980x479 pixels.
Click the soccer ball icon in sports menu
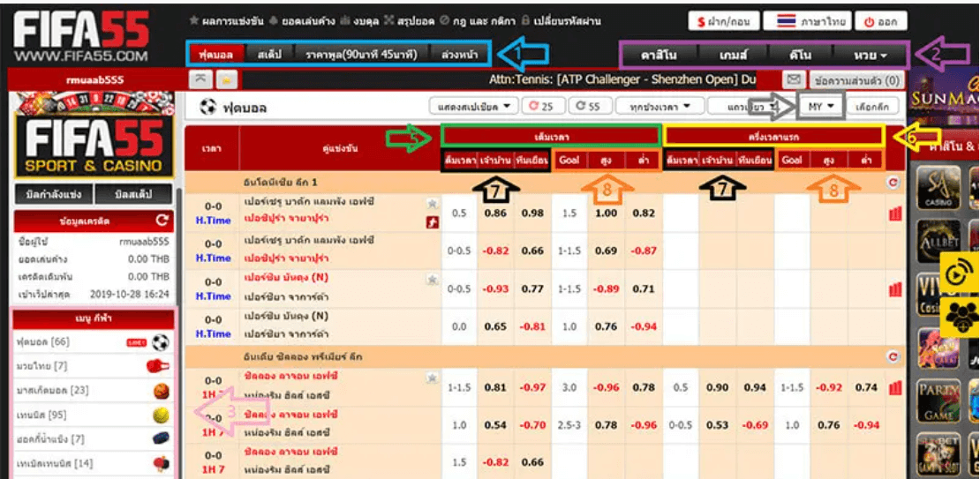coord(161,342)
